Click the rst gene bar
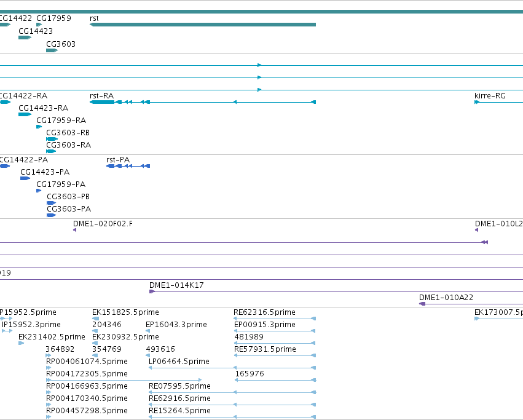Viewport: 523px width, 420px height. pos(203,25)
